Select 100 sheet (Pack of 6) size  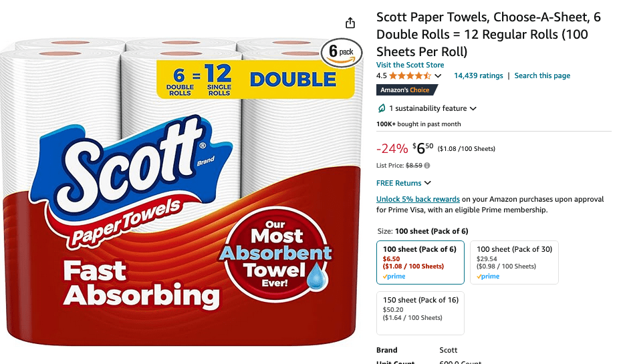[x=420, y=262]
